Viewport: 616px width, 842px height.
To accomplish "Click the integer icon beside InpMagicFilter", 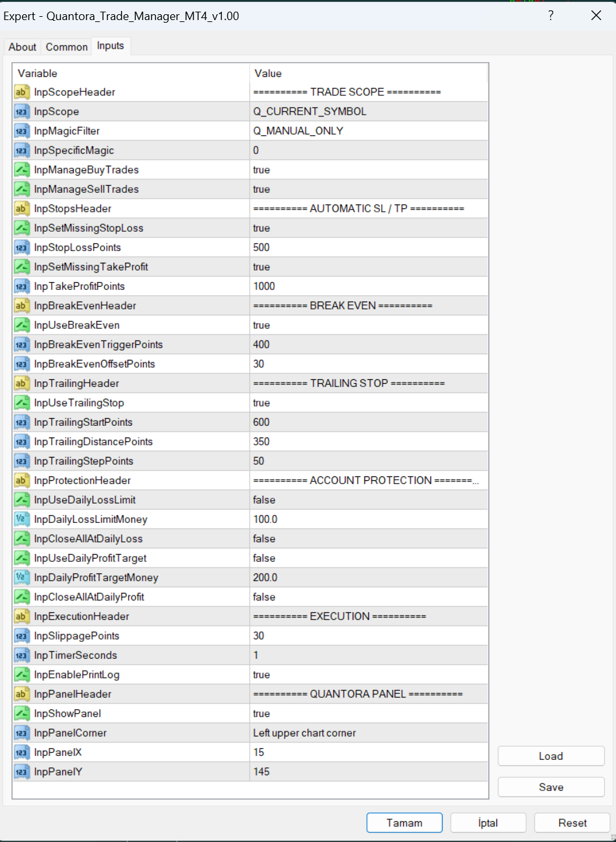I will [22, 131].
